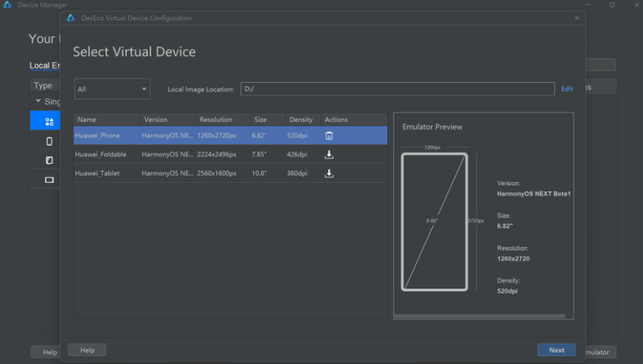
Task: Select the foldable device type icon in sidebar
Action: pyautogui.click(x=49, y=161)
